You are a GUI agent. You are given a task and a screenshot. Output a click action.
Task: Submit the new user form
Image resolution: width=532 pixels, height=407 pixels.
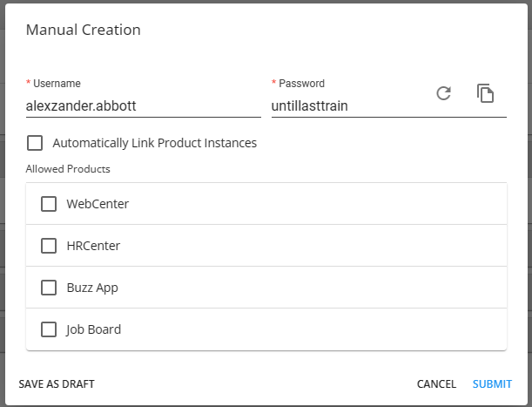tap(492, 383)
